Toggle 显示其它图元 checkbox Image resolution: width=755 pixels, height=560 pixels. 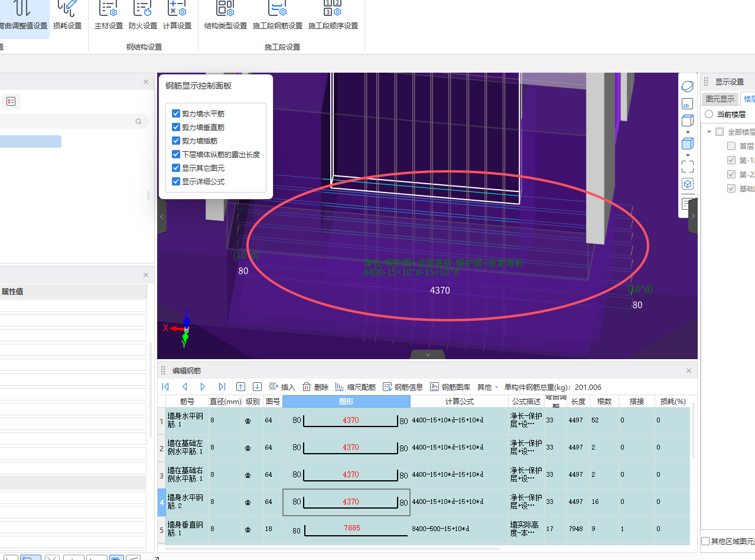(x=176, y=168)
